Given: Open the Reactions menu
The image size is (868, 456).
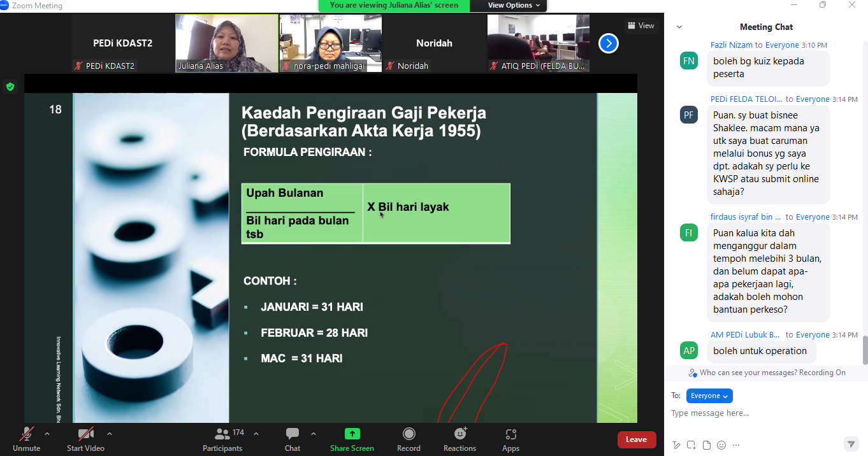Looking at the screenshot, I should 459,439.
